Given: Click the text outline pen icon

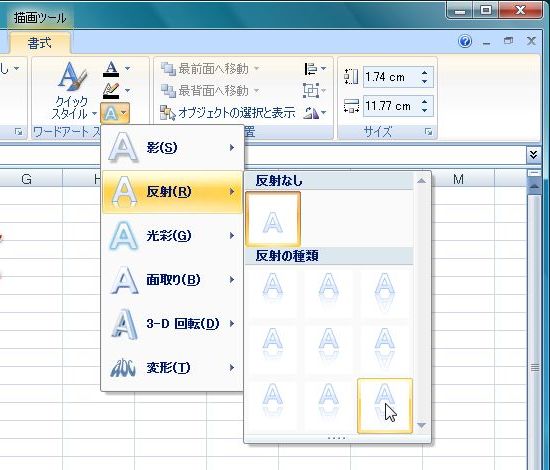Looking at the screenshot, I should pos(111,90).
